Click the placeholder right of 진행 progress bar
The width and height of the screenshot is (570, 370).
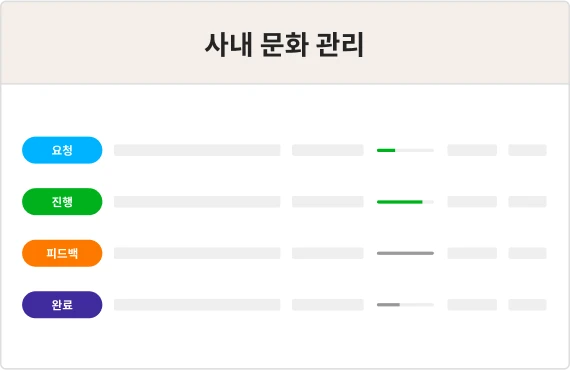472,202
